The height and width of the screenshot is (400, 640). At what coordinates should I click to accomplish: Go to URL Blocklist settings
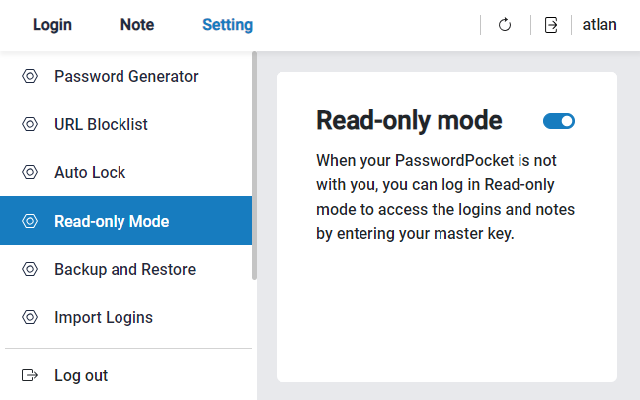(101, 124)
